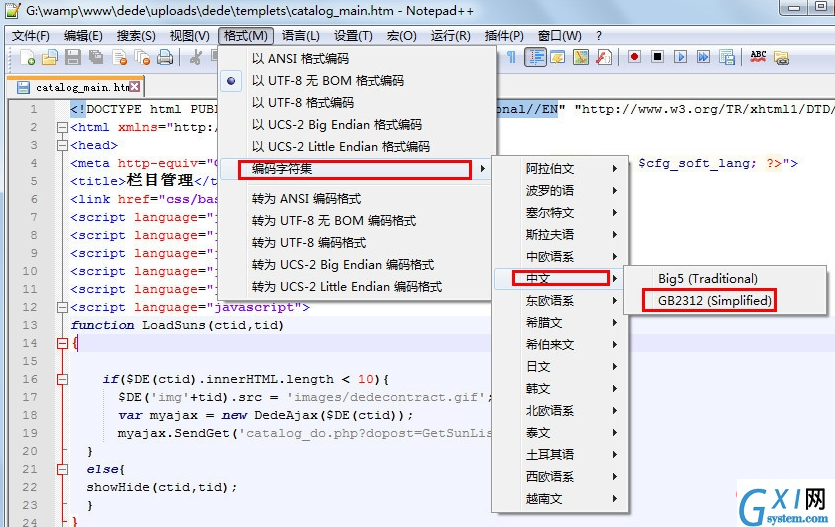
Task: Close the catalog_main.htm tab
Action: coord(135,86)
